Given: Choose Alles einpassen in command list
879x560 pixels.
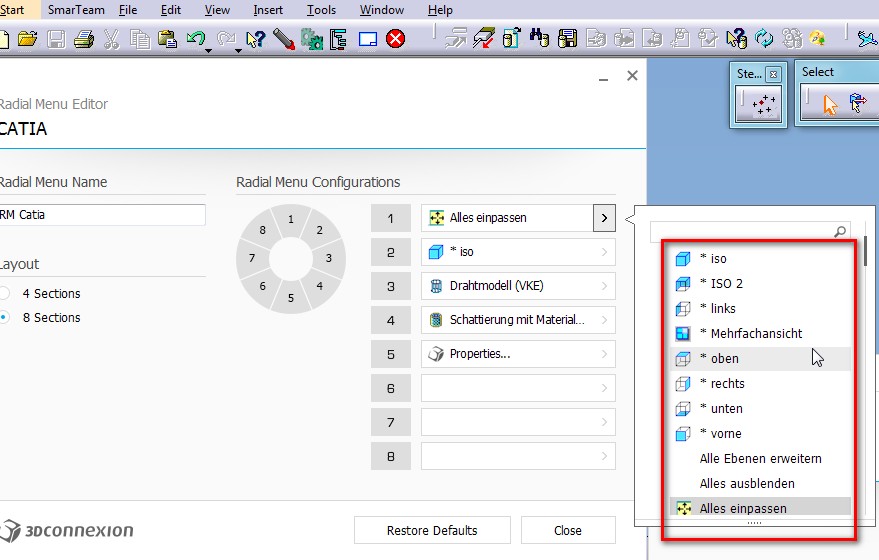Looking at the screenshot, I should [x=762, y=508].
